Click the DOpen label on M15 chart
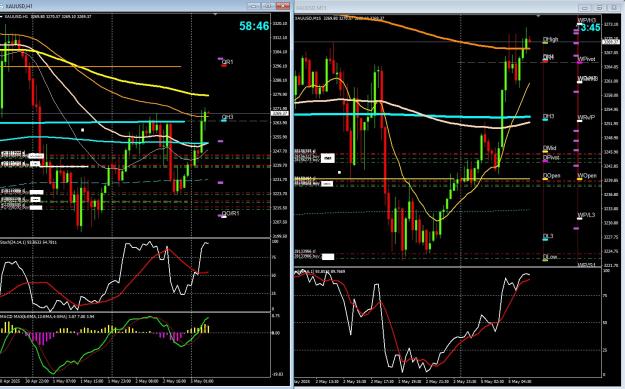Image resolution: width=625 pixels, height=389 pixels. coord(551,175)
